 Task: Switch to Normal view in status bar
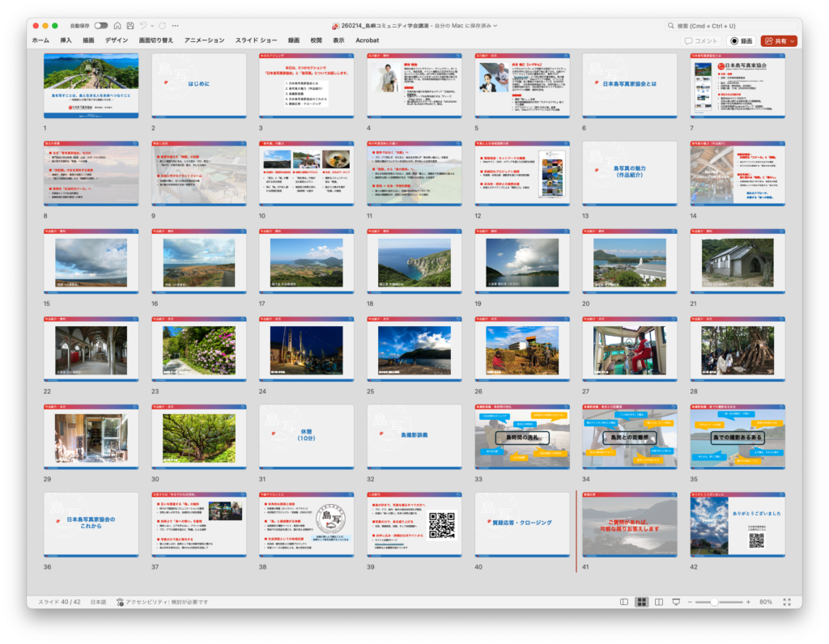pos(623,602)
